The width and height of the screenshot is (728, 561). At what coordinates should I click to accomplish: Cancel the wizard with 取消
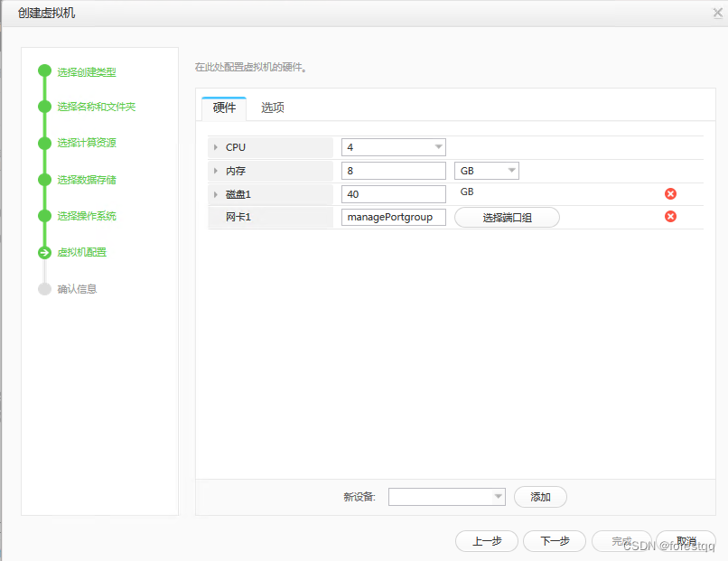click(x=686, y=541)
